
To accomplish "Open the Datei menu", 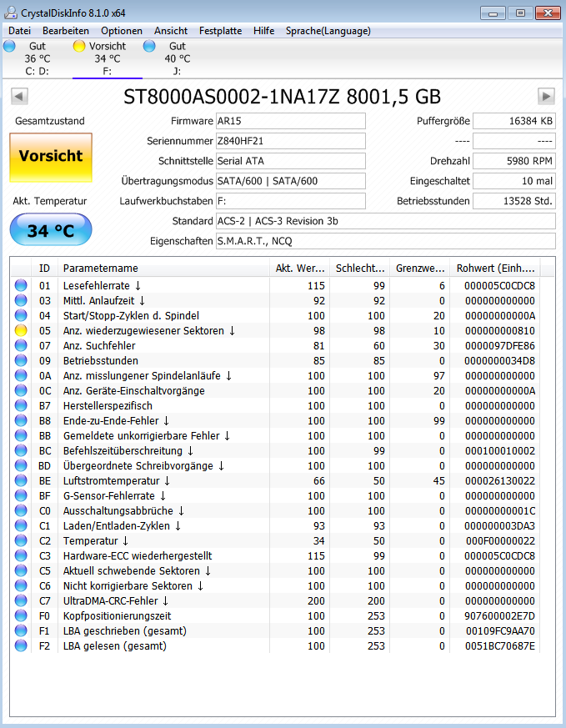I will [x=19, y=31].
